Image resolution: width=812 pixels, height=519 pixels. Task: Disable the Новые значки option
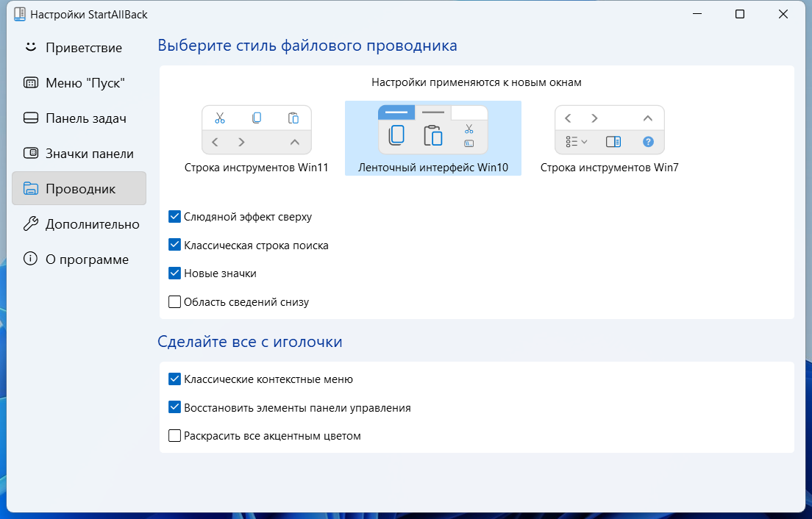point(174,273)
